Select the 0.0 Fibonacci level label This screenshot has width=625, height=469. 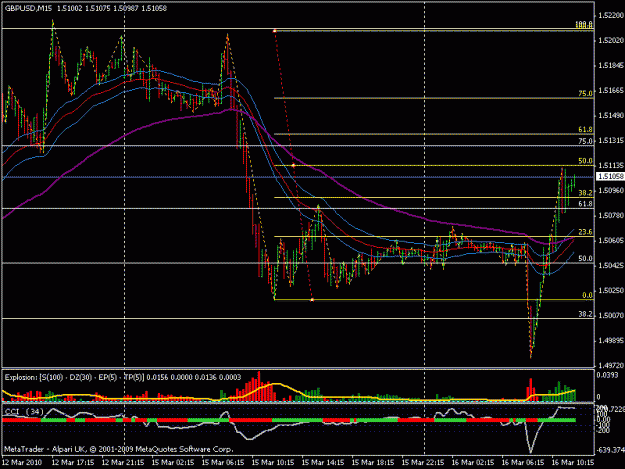pos(588,295)
